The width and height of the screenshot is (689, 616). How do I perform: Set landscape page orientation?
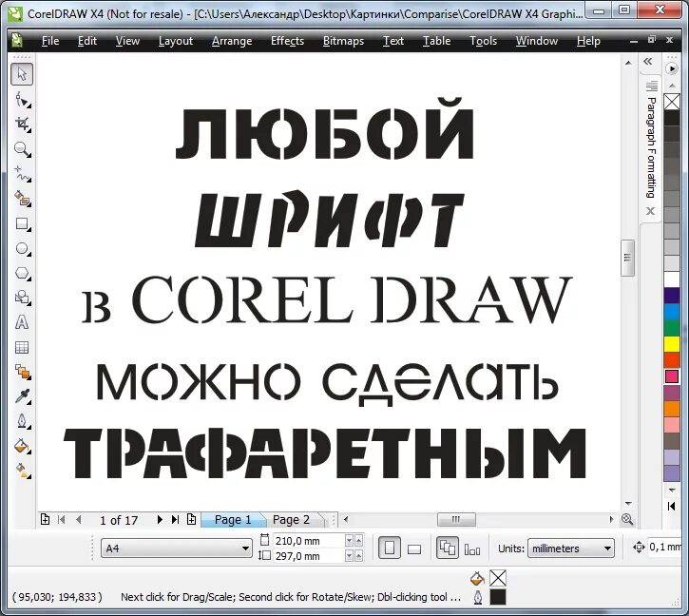(x=414, y=549)
